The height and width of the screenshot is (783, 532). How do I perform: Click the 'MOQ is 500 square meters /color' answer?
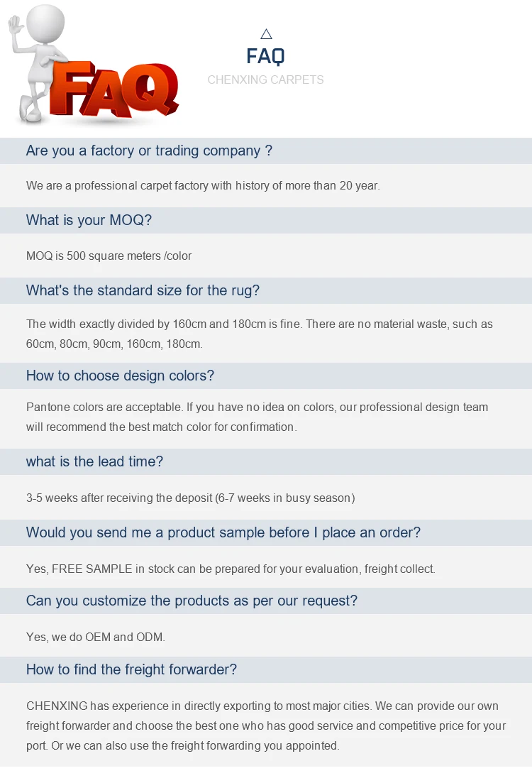(x=109, y=256)
